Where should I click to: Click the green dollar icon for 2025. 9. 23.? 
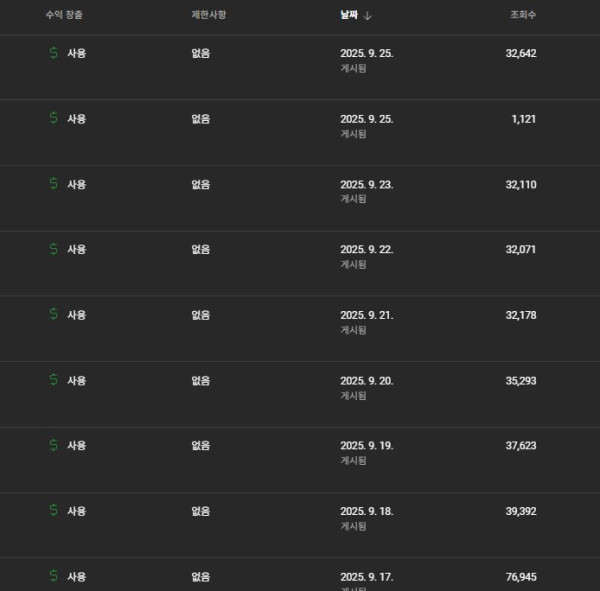tap(53, 184)
